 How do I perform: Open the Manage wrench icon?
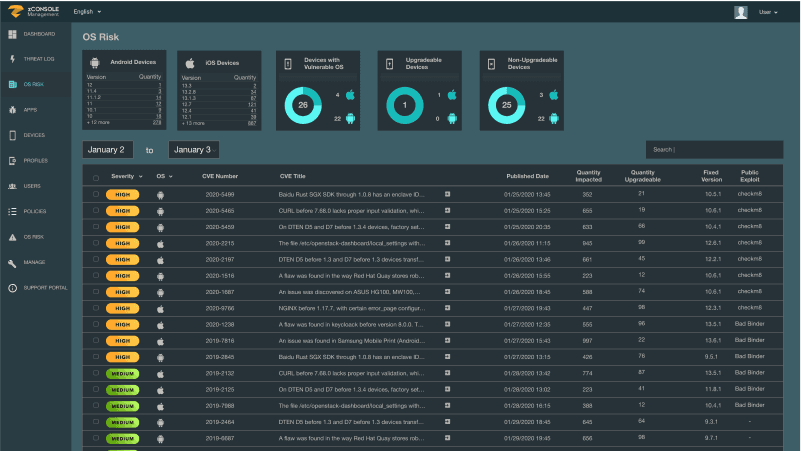12,262
